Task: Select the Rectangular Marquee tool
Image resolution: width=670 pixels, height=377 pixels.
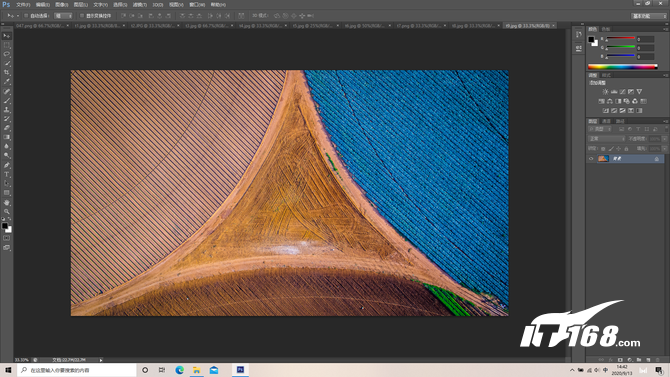Action: click(6, 45)
